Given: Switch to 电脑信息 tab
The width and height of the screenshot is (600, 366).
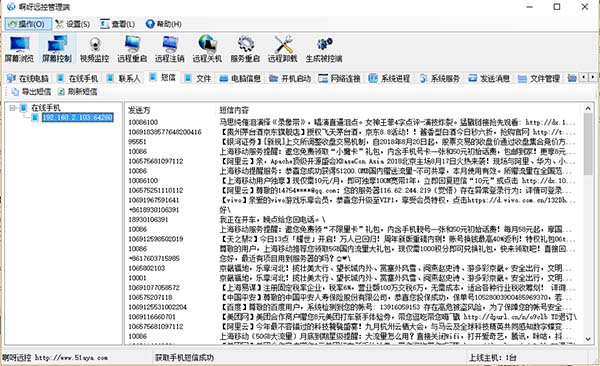Looking at the screenshot, I should [x=240, y=78].
